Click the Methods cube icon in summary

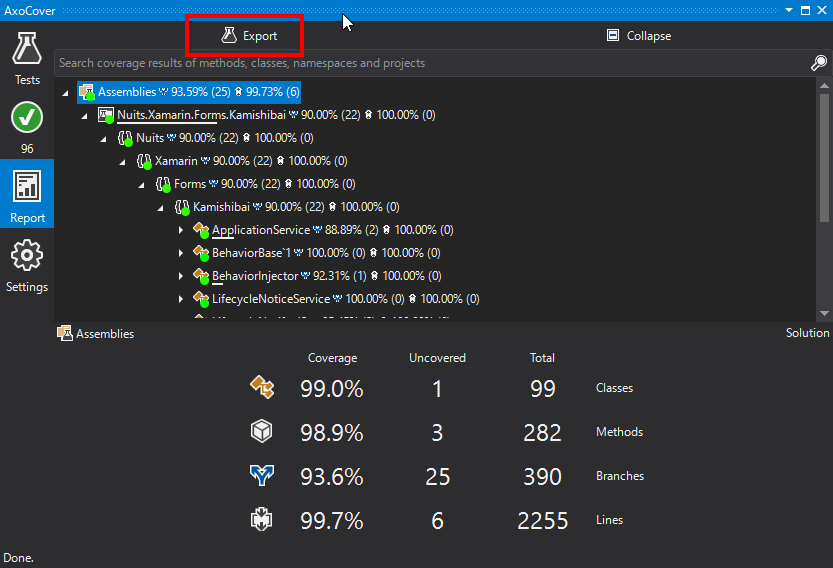pos(261,431)
